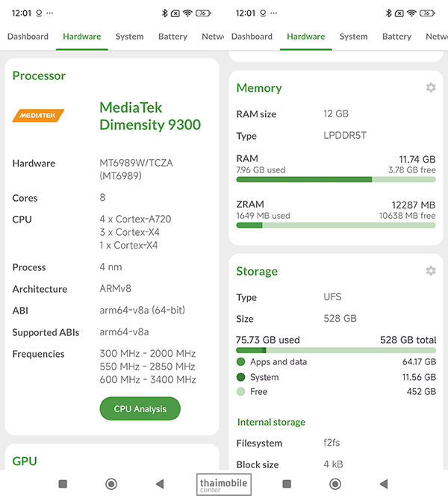Tap 300 MHz - 2000 MHz frequency
Screen dimensions: 448x498
click(148, 353)
